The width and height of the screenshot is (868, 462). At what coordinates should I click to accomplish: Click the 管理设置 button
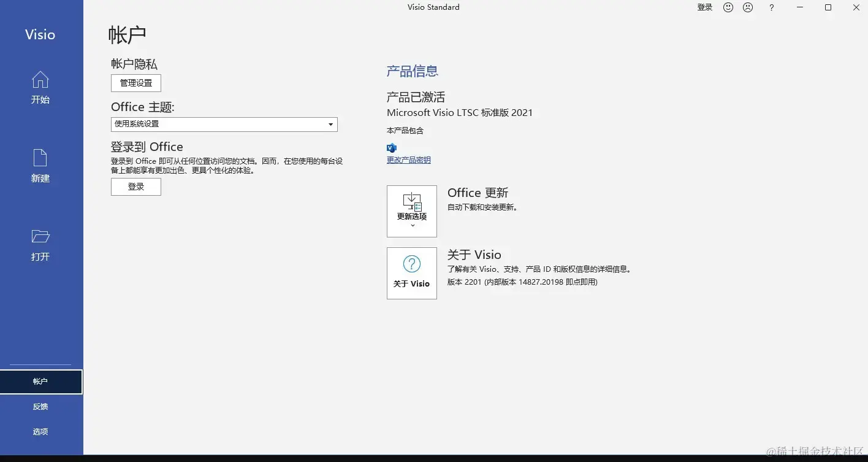pyautogui.click(x=136, y=83)
